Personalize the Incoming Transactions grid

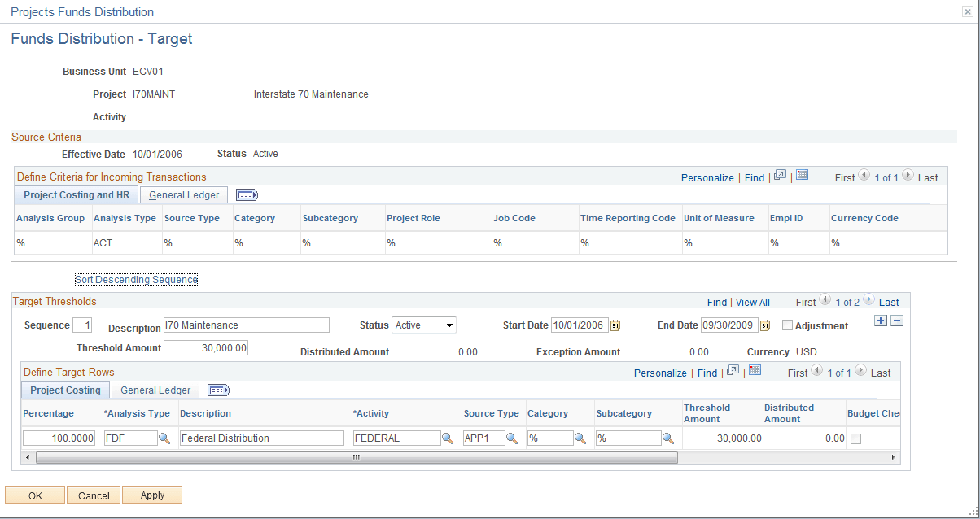coord(707,177)
